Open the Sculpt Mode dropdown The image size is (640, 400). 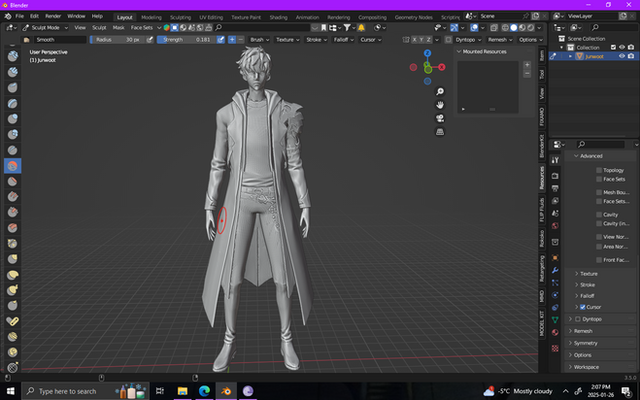(44, 28)
